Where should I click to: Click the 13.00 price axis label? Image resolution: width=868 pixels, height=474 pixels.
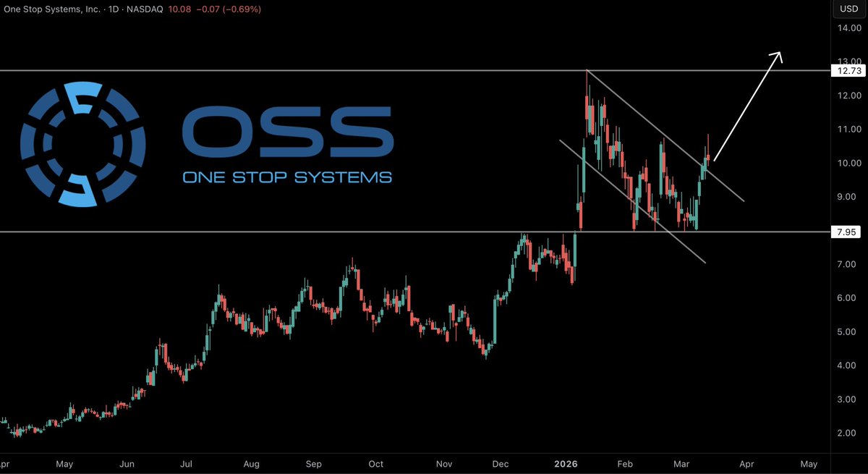coord(849,62)
